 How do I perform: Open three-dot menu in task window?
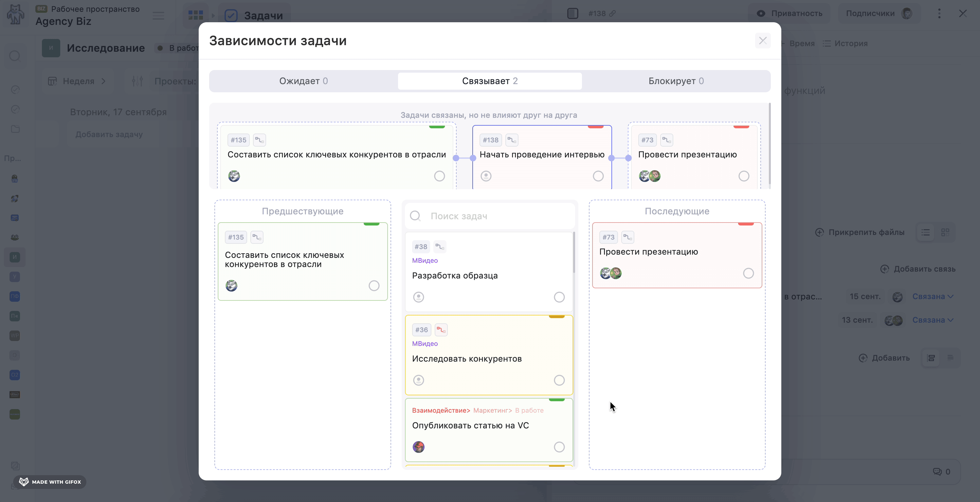(939, 14)
